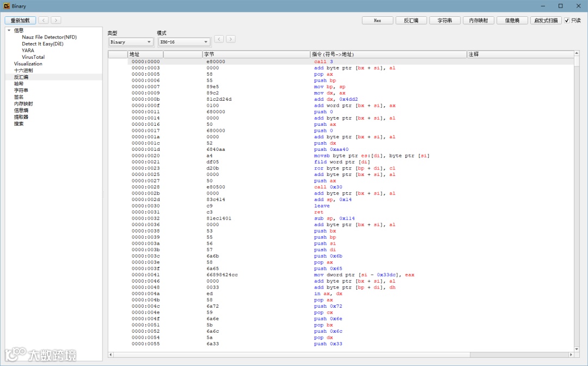Select VirusTotal in the left tree
Screen dimensions: 588x366
[33, 57]
